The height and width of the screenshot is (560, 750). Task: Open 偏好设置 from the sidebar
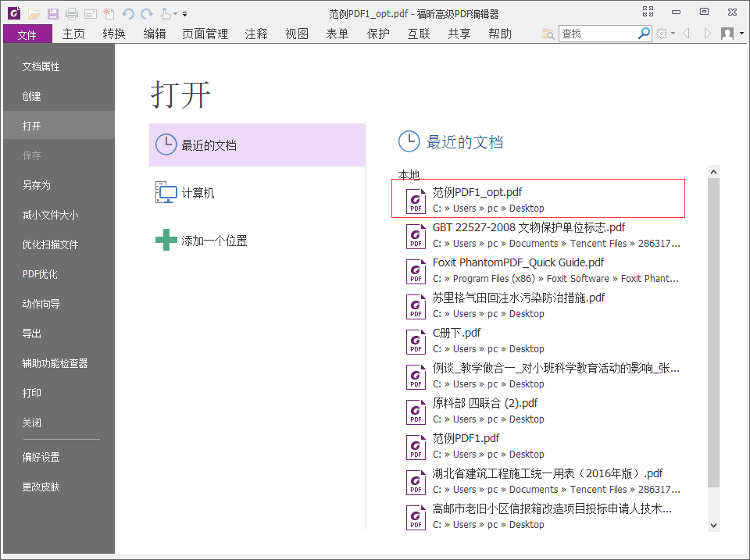(x=59, y=457)
